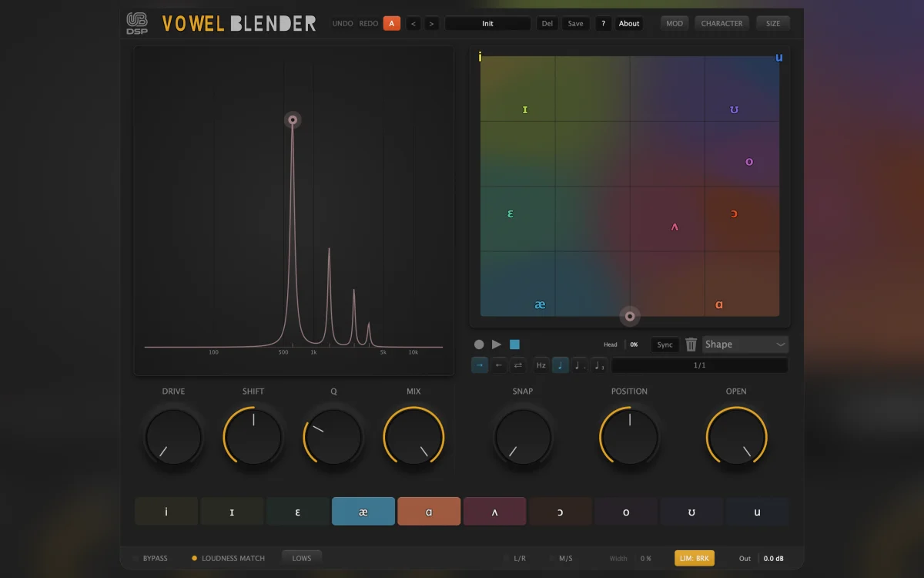Toggle the o vowel button in bottom row
The image size is (924, 578).
(x=626, y=512)
